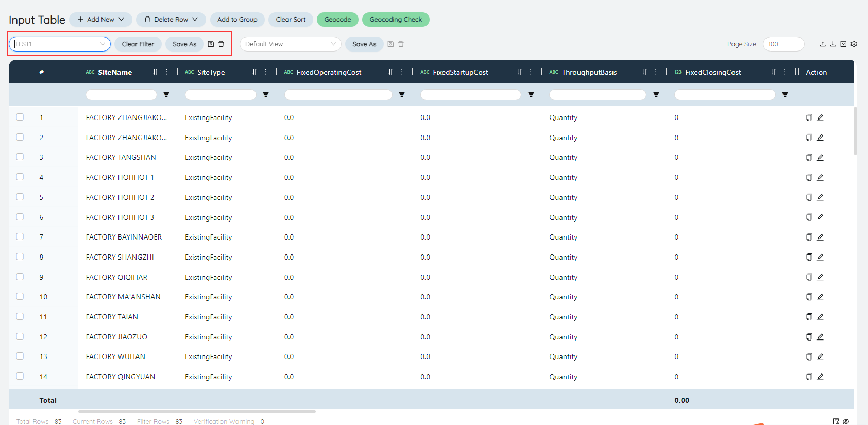Open the TEST1 filter dropdown
868x425 pixels.
60,44
